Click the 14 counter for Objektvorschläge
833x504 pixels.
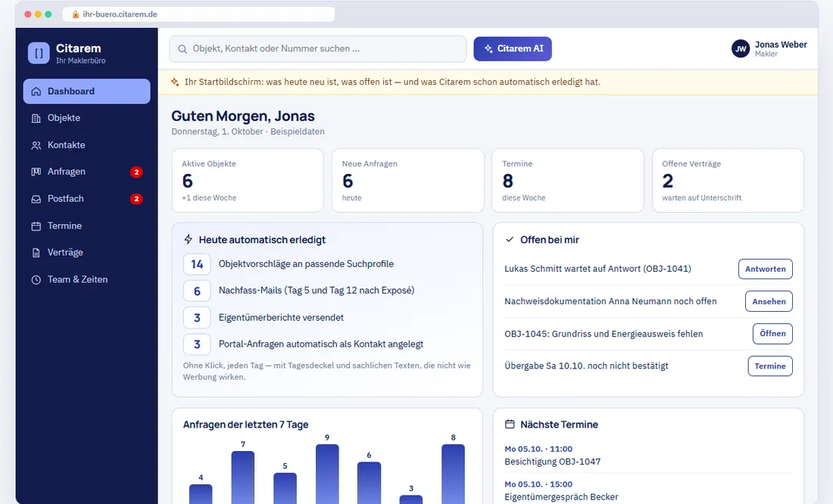(197, 264)
